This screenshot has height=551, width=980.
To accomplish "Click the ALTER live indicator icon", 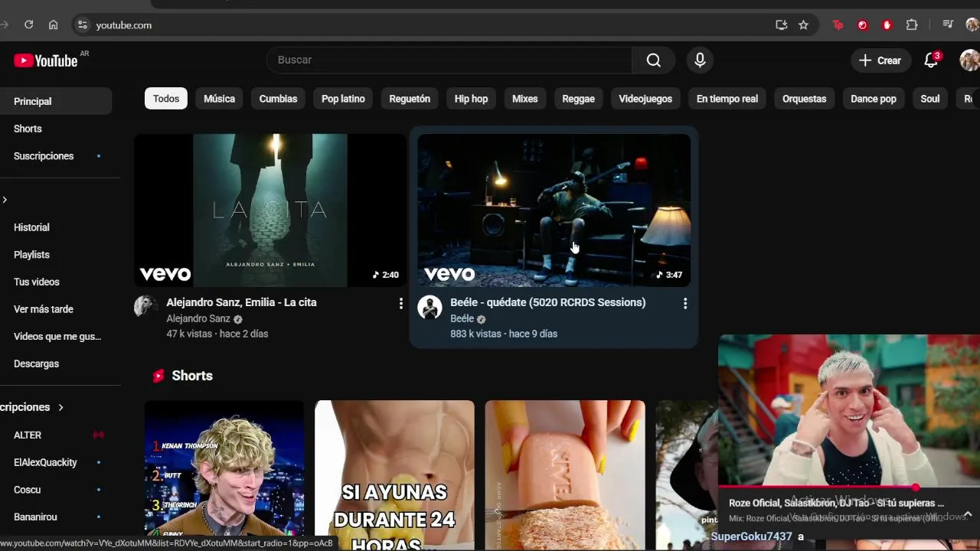I will [x=98, y=435].
